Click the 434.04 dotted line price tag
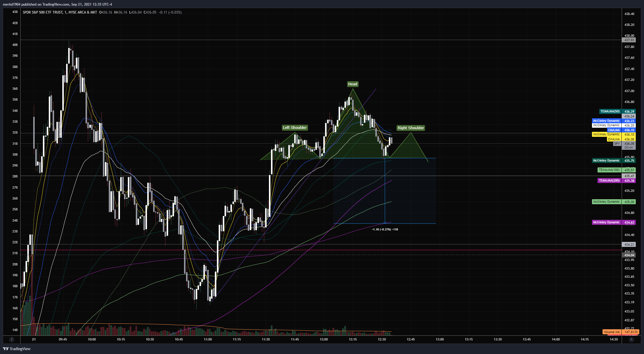Viewport: 644px width, 354px height. coord(629,255)
